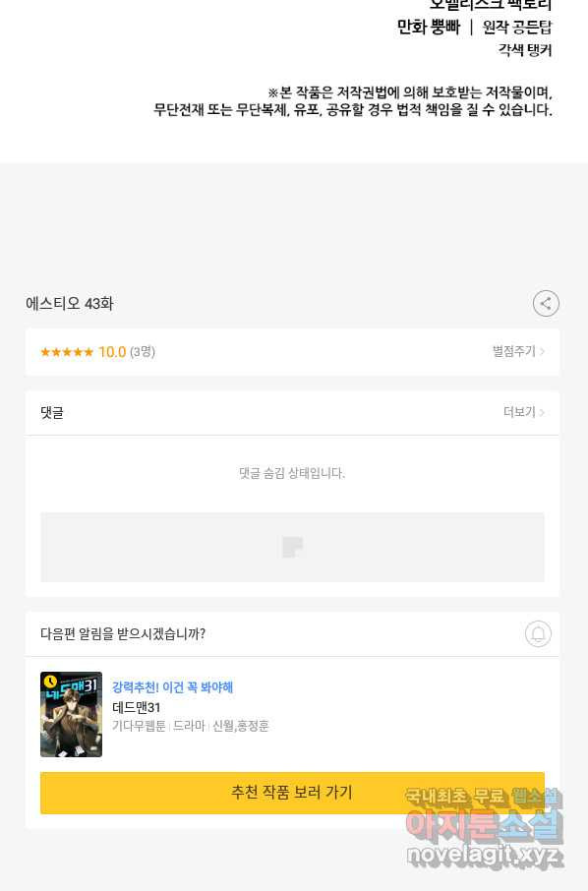Viewport: 588px width, 891px height.
Task: Click the (3명) rating count
Action: (143, 352)
